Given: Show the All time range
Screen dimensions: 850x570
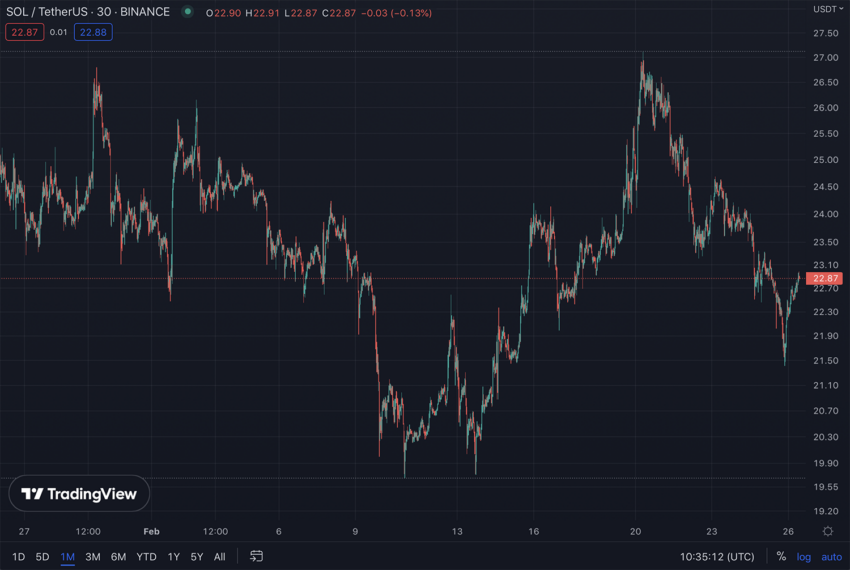Looking at the screenshot, I should (220, 557).
